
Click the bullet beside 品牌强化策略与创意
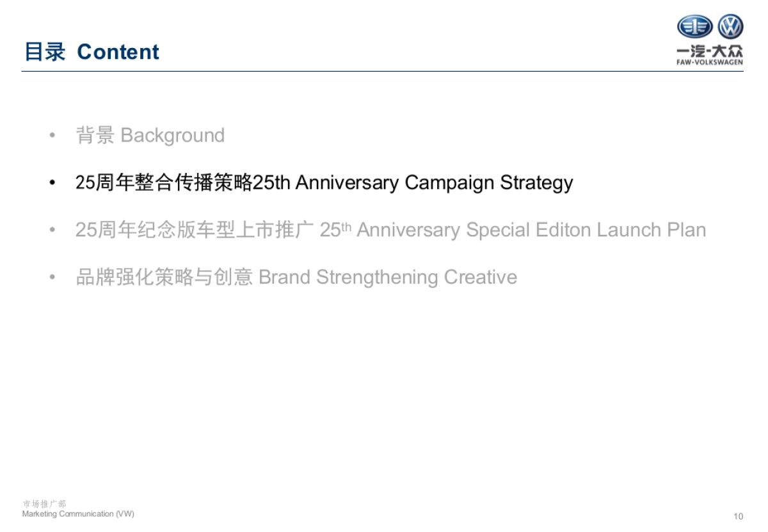tap(53, 277)
